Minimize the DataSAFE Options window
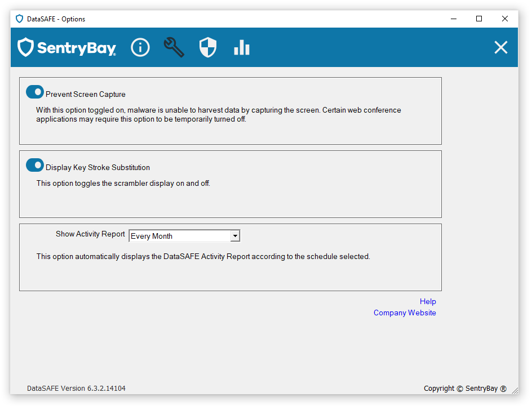 (x=453, y=19)
